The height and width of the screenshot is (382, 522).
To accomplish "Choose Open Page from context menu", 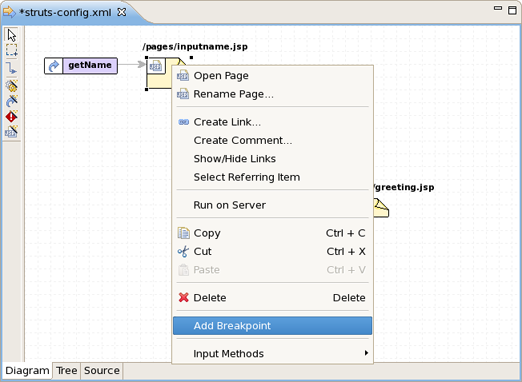I will click(x=272, y=76).
